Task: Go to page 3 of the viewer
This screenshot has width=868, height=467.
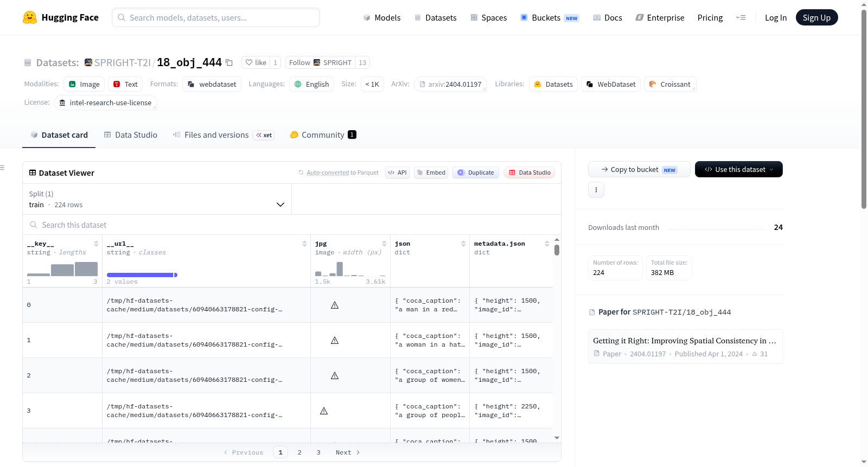Action: coord(318,452)
